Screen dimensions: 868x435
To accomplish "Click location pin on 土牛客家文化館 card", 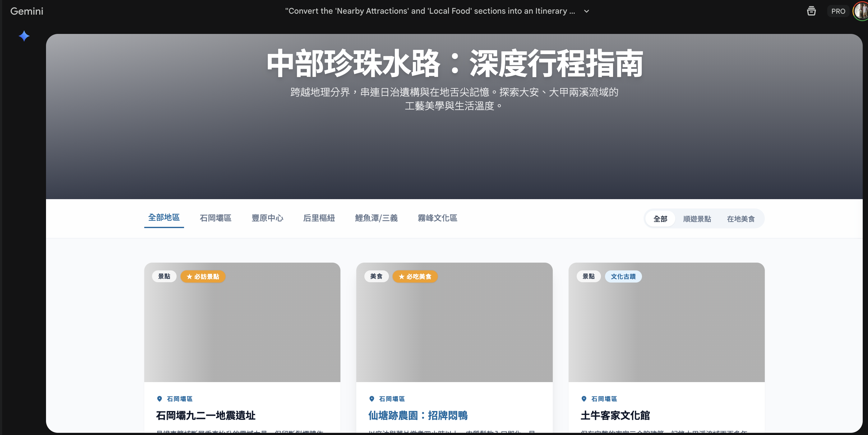I will (584, 399).
